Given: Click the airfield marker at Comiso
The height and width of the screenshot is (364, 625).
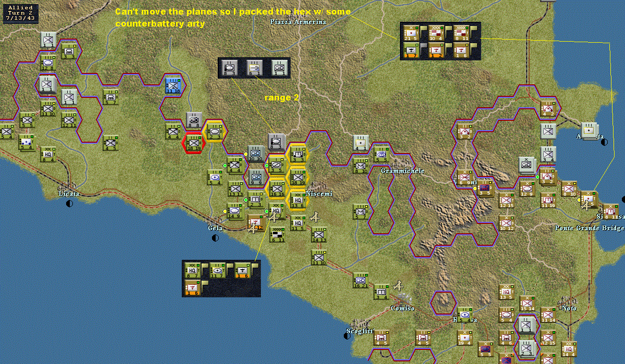Looking at the screenshot, I should click(x=399, y=285).
